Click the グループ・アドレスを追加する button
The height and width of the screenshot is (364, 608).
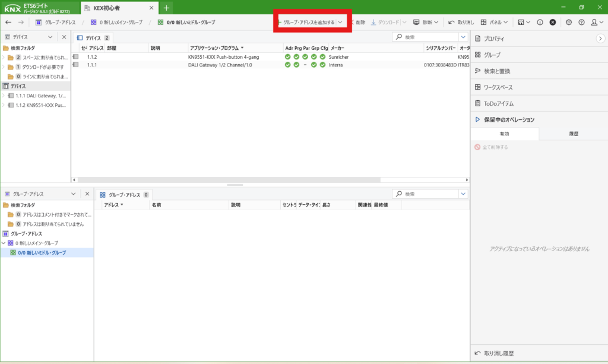[309, 22]
